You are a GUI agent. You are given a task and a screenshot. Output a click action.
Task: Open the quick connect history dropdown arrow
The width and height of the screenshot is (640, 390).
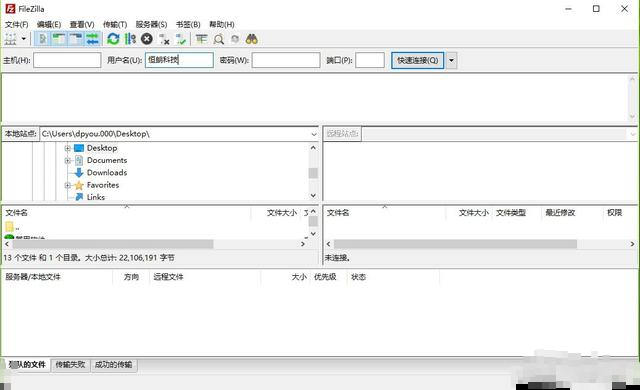(451, 60)
